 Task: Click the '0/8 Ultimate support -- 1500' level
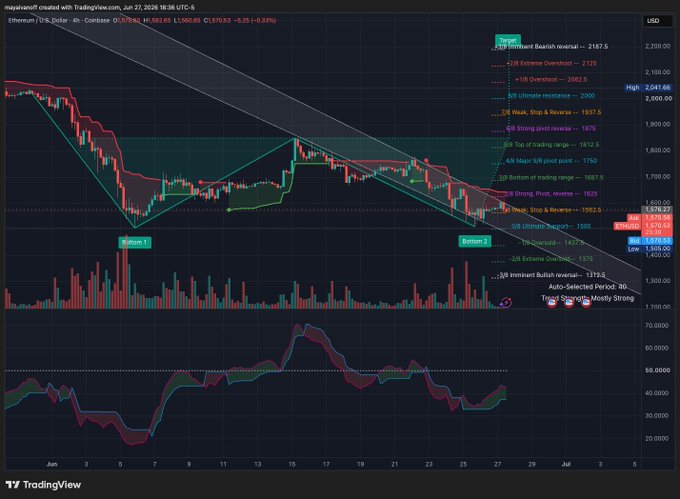pos(551,226)
